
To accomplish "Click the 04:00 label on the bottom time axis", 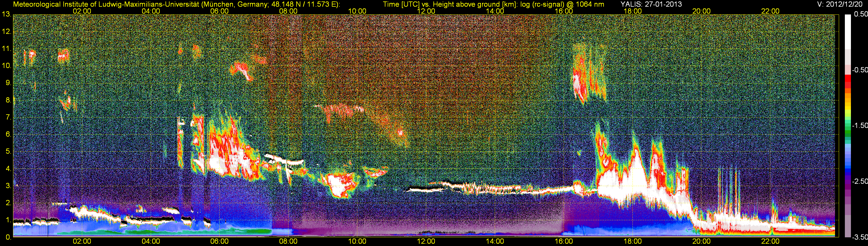I will (x=151, y=242).
